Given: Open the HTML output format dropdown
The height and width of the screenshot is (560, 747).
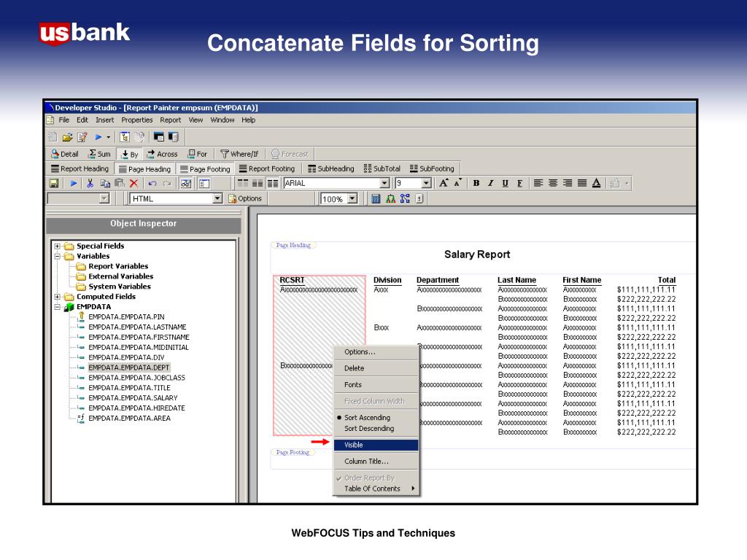Looking at the screenshot, I should click(217, 198).
